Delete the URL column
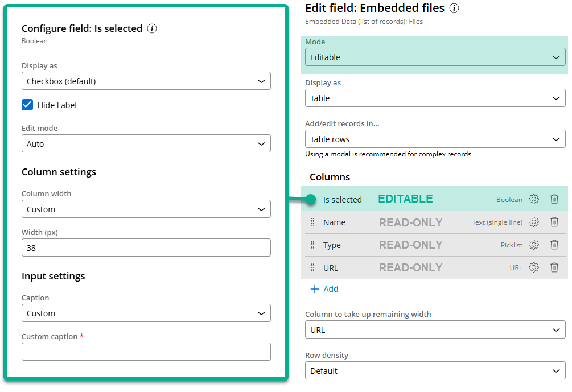The image size is (572, 392). [x=554, y=267]
